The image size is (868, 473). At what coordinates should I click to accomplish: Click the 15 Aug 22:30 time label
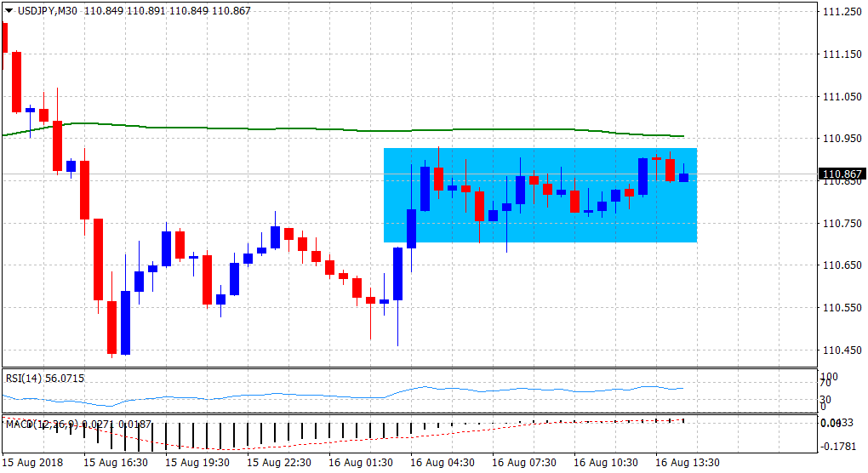click(279, 463)
